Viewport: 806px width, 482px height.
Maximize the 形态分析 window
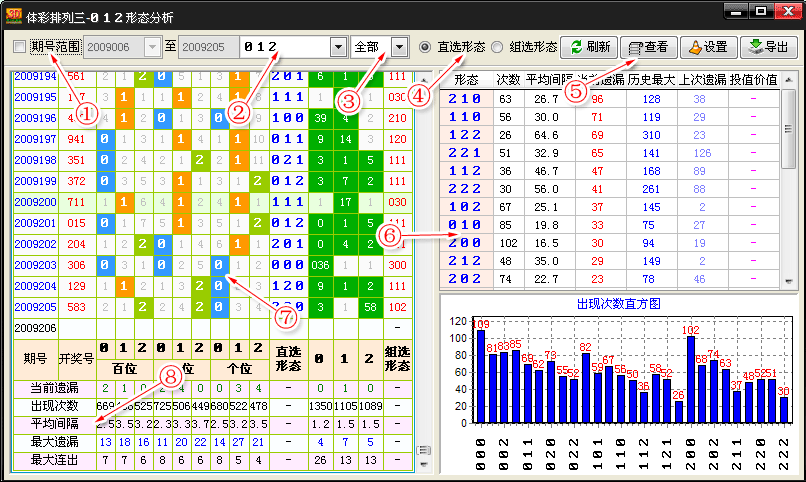click(761, 11)
